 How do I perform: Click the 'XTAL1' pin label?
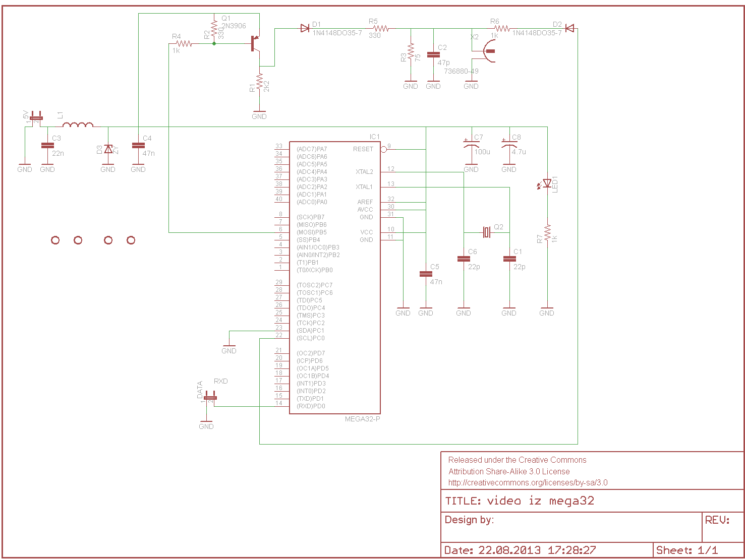(x=364, y=187)
